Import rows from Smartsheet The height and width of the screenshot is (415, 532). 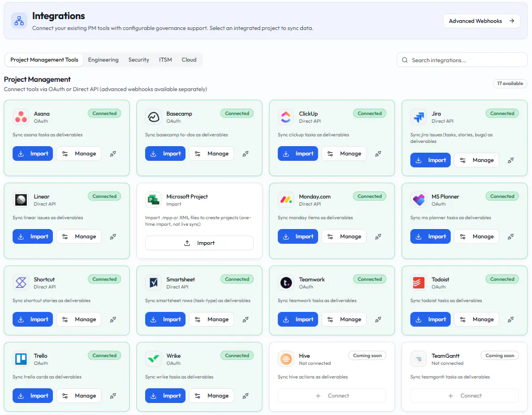[165, 319]
